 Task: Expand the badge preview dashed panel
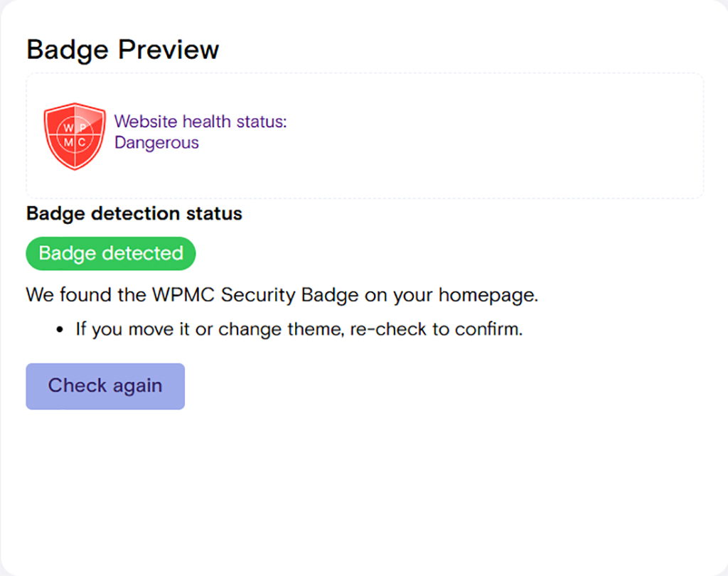(365, 135)
